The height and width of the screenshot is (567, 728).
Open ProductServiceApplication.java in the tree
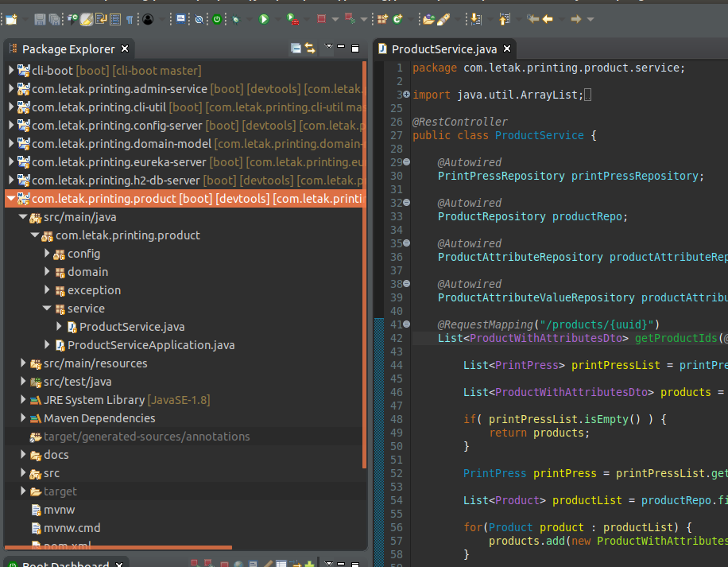[150, 345]
